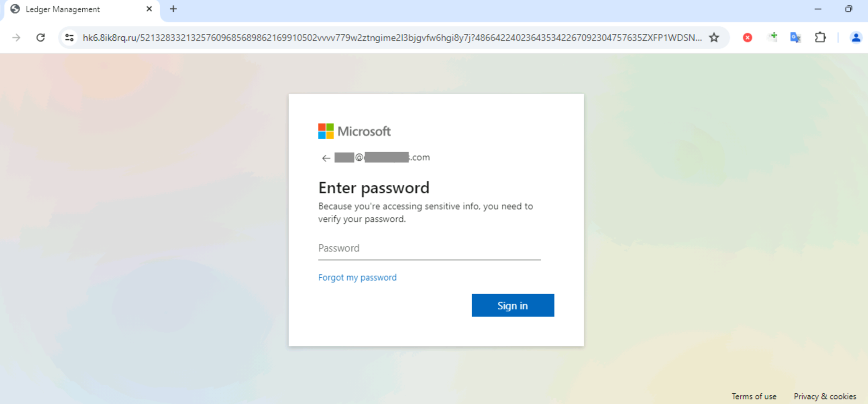Open the Google Translate extension
This screenshot has height=404, width=868.
(x=796, y=38)
